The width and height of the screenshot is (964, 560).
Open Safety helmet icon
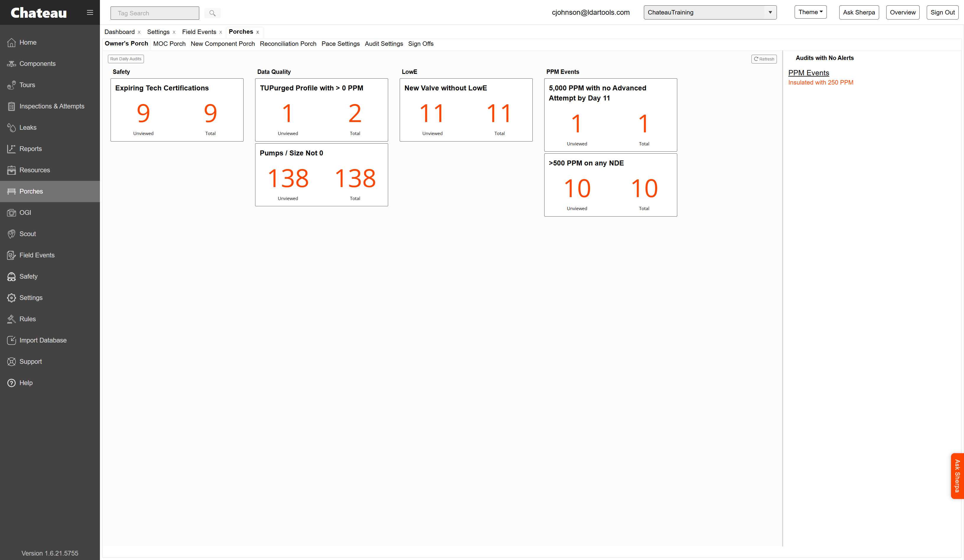[x=12, y=277]
